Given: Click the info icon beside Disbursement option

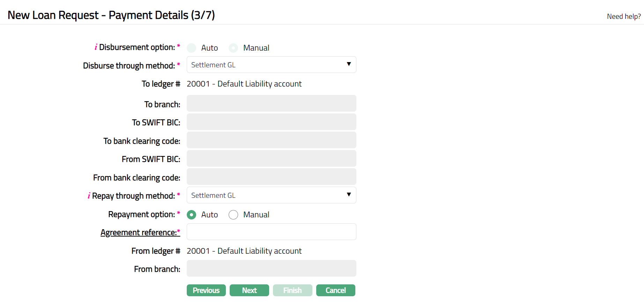Looking at the screenshot, I should pos(96,47).
